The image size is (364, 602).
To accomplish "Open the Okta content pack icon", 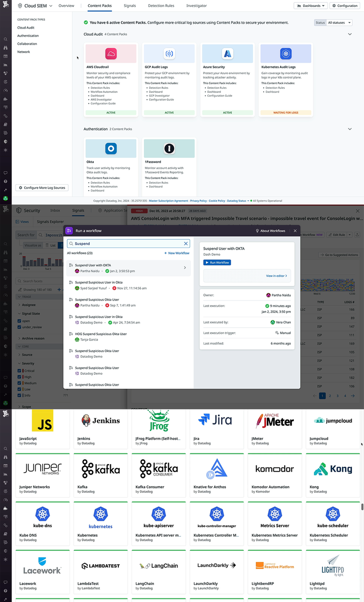I will 111,148.
